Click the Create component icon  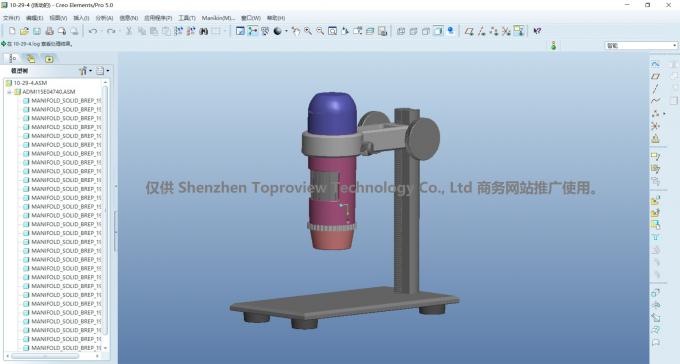pos(655,213)
